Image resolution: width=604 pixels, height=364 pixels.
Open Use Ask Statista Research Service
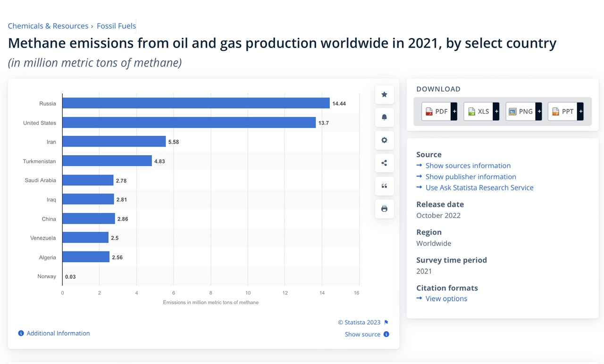click(479, 188)
